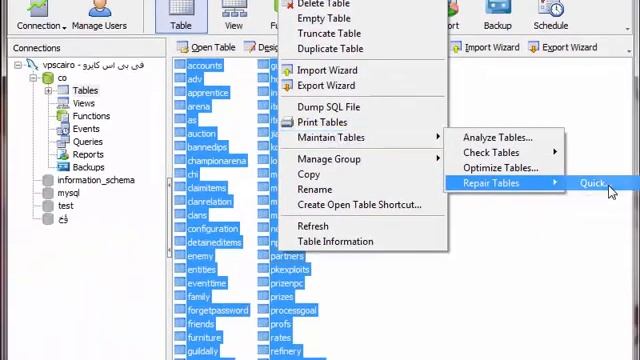Open the Connection dropdown arrow
This screenshot has height=360, width=640.
click(x=64, y=27)
